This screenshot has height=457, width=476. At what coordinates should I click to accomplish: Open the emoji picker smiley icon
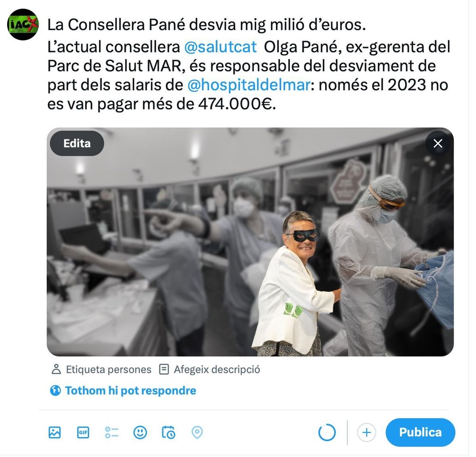140,432
